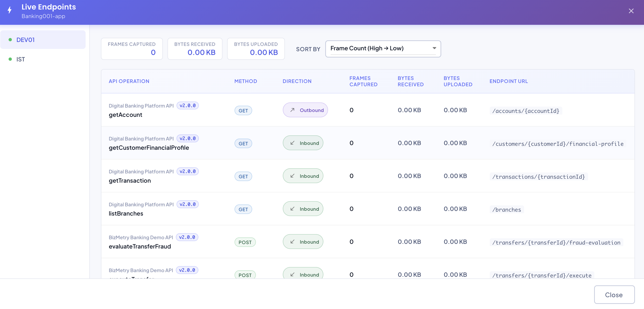Viewport: 644px width, 309px height.
Task: Close the dialog with the X icon
Action: pos(631,11)
